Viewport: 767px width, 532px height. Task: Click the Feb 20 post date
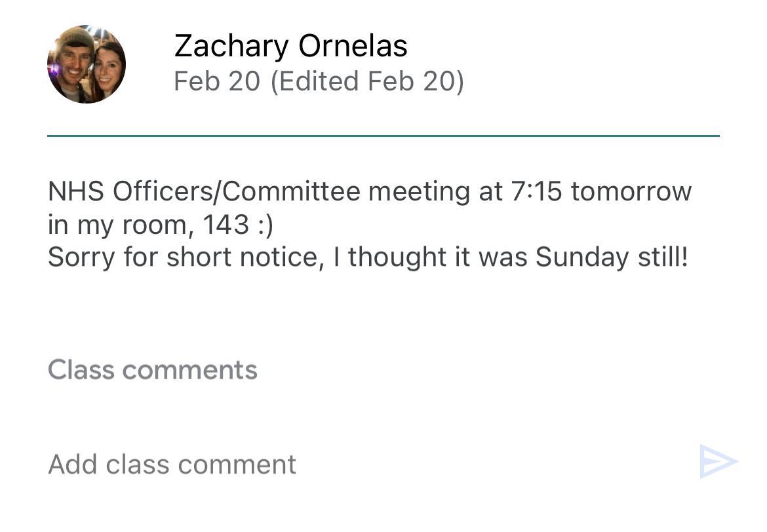click(216, 82)
